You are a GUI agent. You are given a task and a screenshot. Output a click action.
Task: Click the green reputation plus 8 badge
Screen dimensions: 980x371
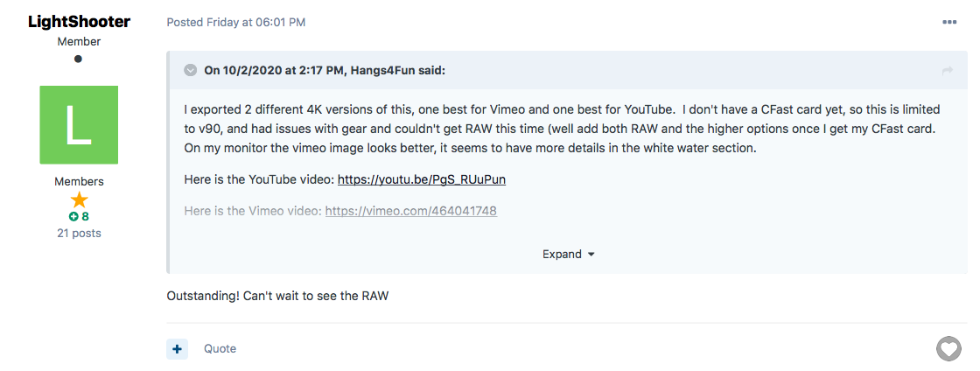[79, 217]
